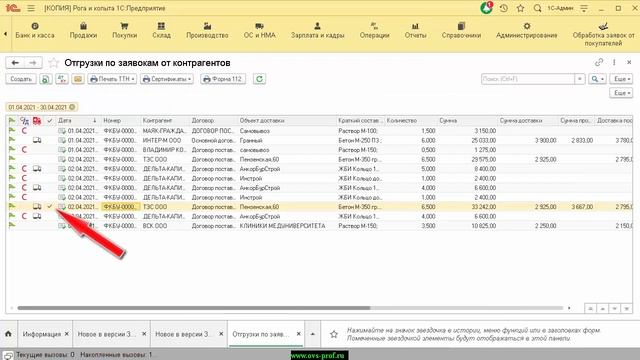Image resolution: width=640 pixels, height=360 pixels.
Task: Open the form's three-dot menu
Action: (x=614, y=62)
